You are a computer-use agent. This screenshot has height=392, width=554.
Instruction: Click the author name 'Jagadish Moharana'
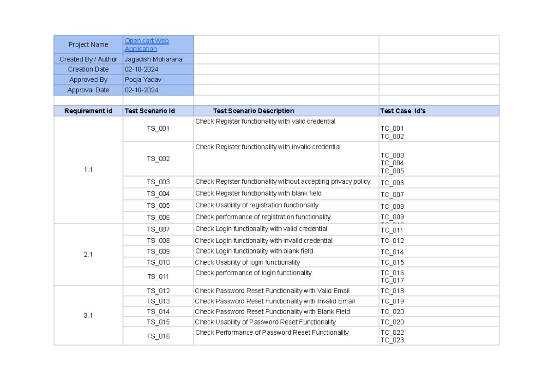point(154,59)
